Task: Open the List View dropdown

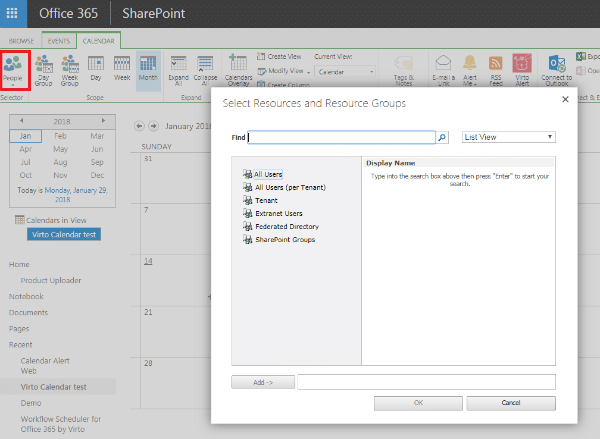Action: (x=509, y=137)
